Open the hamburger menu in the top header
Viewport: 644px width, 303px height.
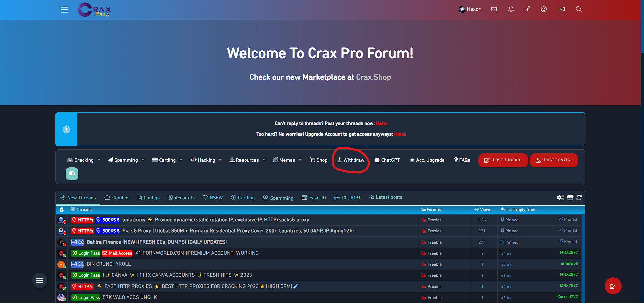[64, 10]
